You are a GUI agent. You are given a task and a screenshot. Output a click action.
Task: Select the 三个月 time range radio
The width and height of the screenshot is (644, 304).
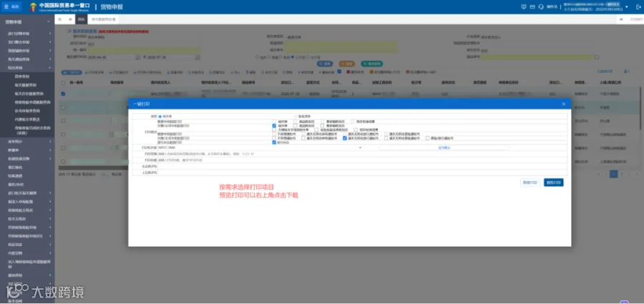point(293,57)
